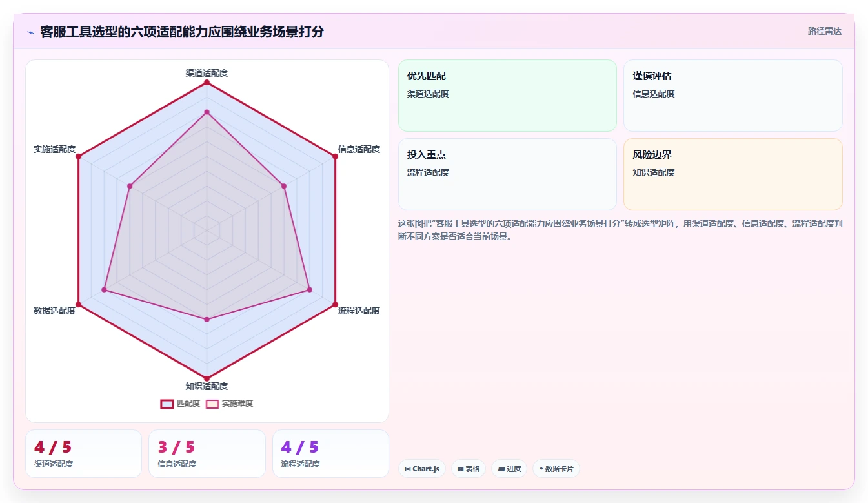Click the outer 匹配度 point at 知识适配度 vertex
This screenshot has height=503, width=868.
pos(207,378)
